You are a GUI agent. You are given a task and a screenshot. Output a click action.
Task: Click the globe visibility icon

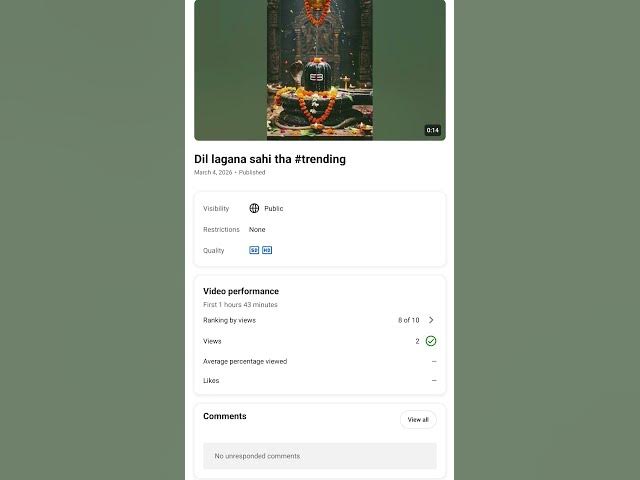click(x=254, y=208)
